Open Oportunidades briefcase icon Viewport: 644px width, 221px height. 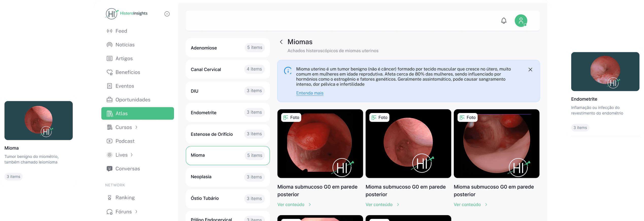(x=109, y=100)
